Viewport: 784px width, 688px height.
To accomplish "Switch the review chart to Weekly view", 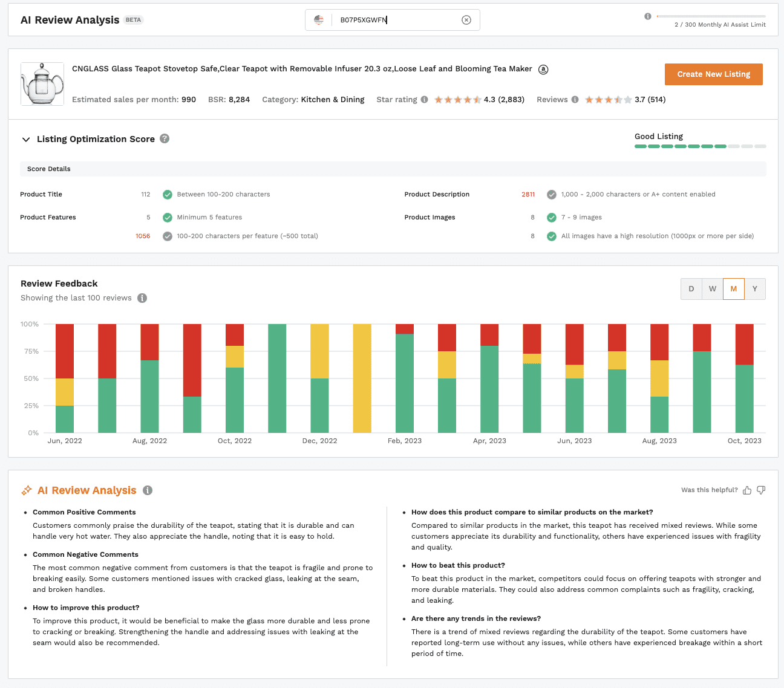I will [x=713, y=289].
